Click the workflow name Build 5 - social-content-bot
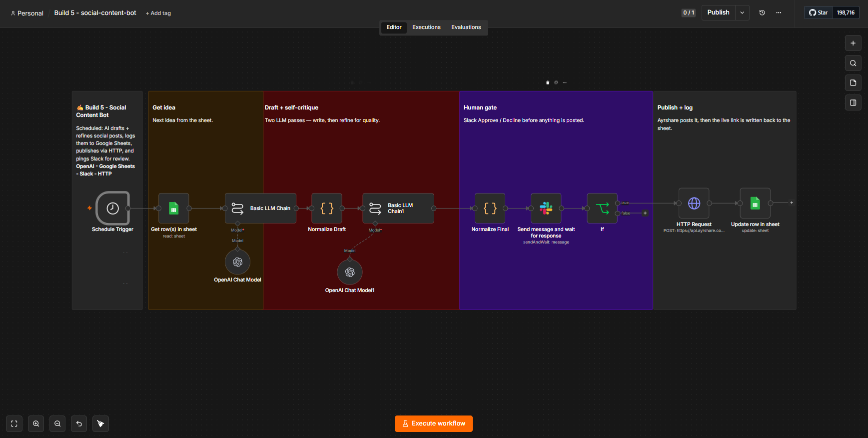 pyautogui.click(x=95, y=13)
